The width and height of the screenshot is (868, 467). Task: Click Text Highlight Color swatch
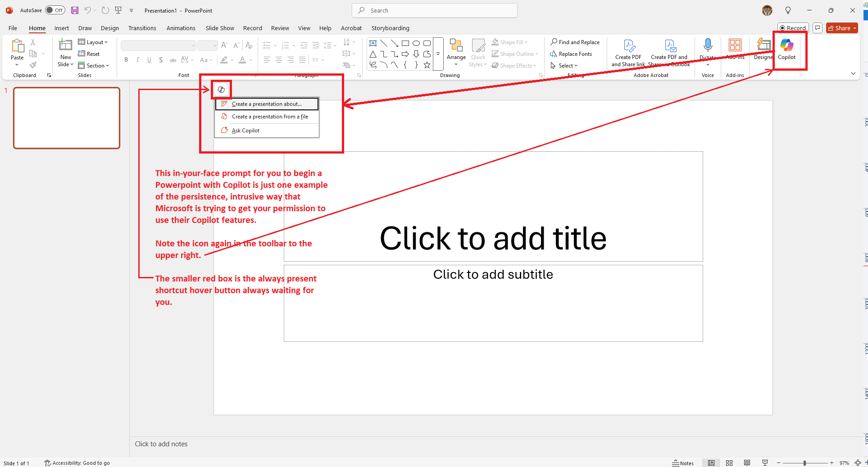coord(224,59)
